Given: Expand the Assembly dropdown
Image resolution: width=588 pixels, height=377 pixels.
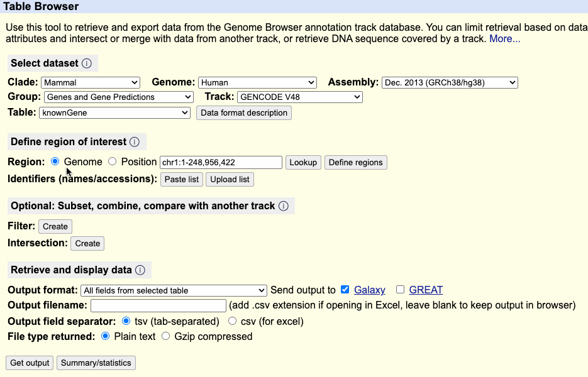Looking at the screenshot, I should (449, 82).
